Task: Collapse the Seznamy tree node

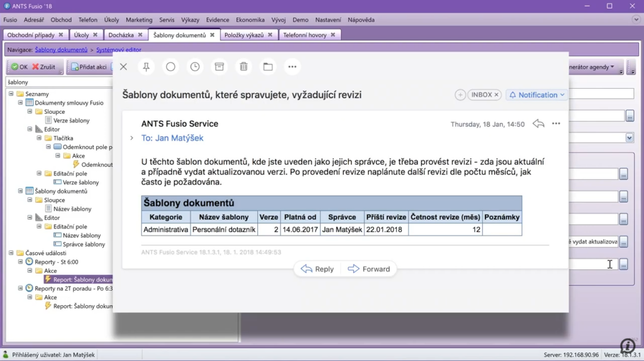Action: pos(11,94)
